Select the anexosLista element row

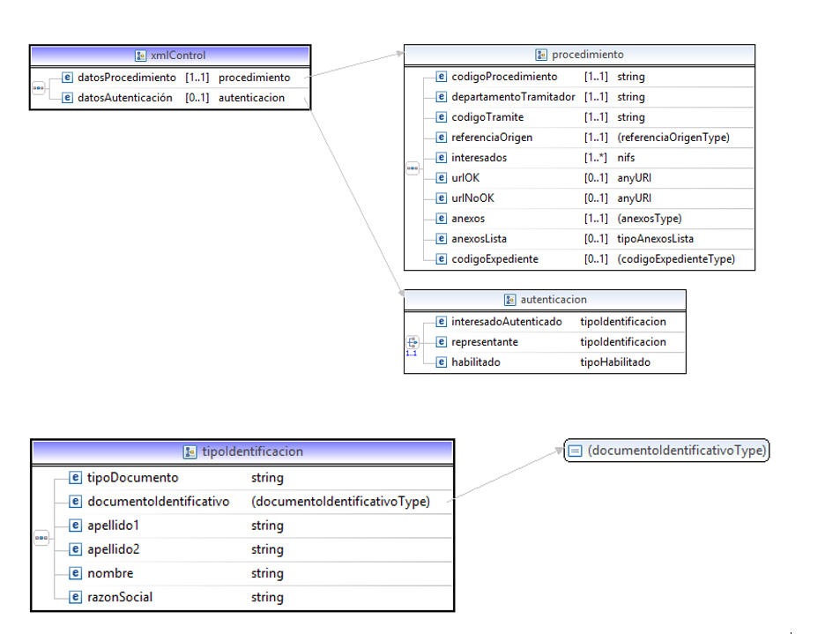tap(479, 239)
